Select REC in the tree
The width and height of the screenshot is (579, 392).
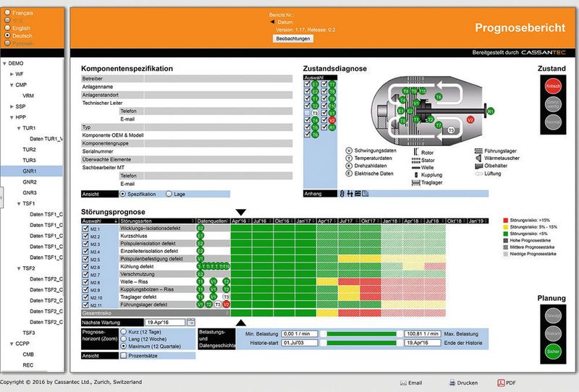[28, 365]
